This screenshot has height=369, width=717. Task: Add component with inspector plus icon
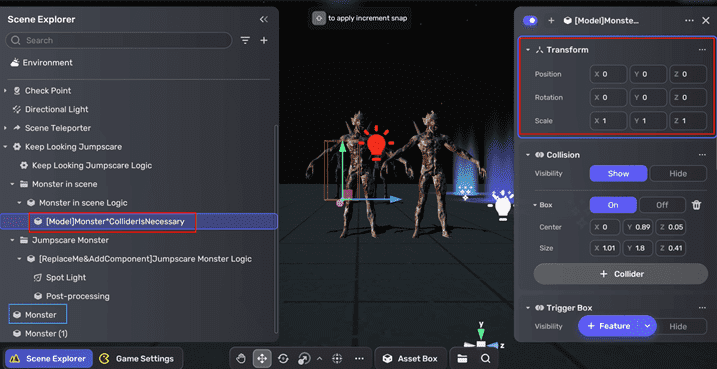pos(551,21)
